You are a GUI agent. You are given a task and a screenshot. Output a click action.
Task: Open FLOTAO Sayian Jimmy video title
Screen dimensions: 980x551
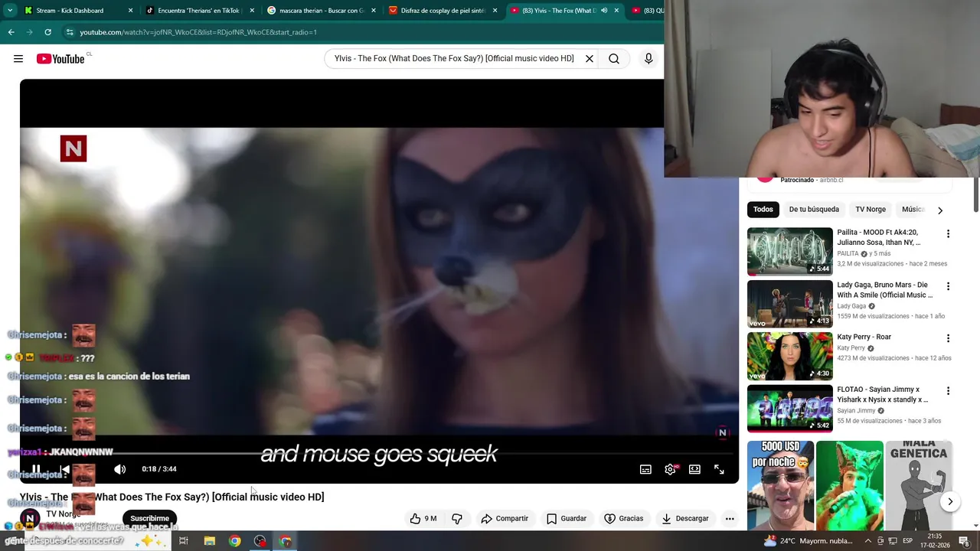[882, 394]
